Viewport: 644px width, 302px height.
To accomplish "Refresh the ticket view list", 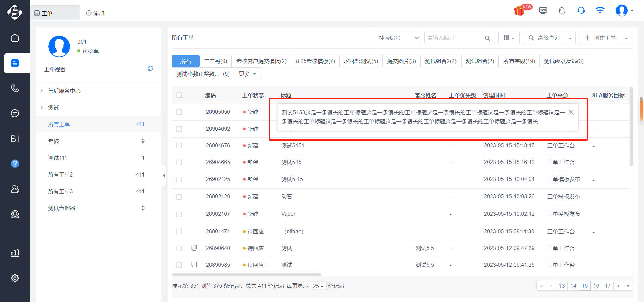I will coord(150,68).
